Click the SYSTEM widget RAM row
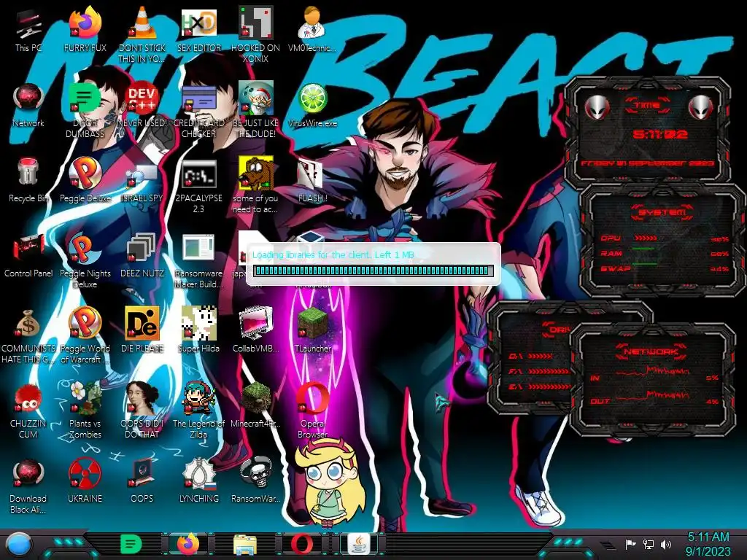Screen dimensions: 747x560 (x=665, y=253)
